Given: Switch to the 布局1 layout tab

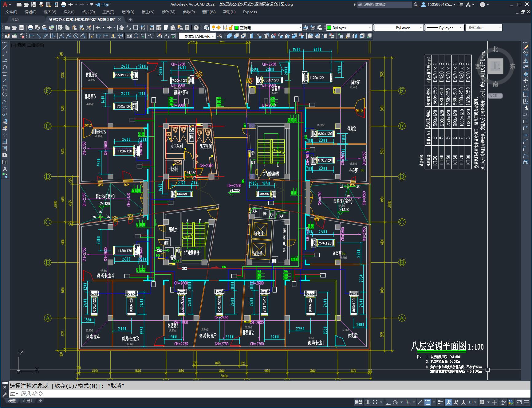Looking at the screenshot, I should pos(27,401).
